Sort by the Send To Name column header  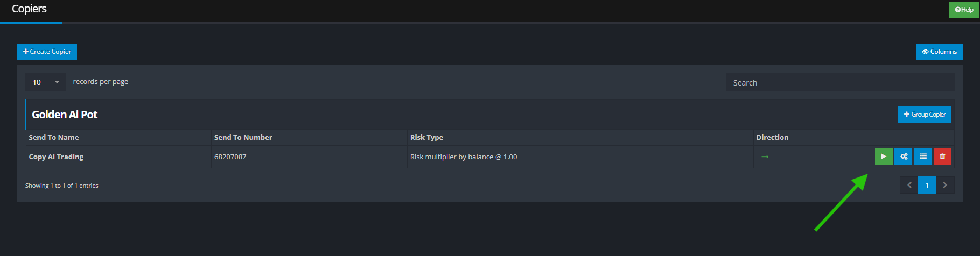click(x=54, y=137)
